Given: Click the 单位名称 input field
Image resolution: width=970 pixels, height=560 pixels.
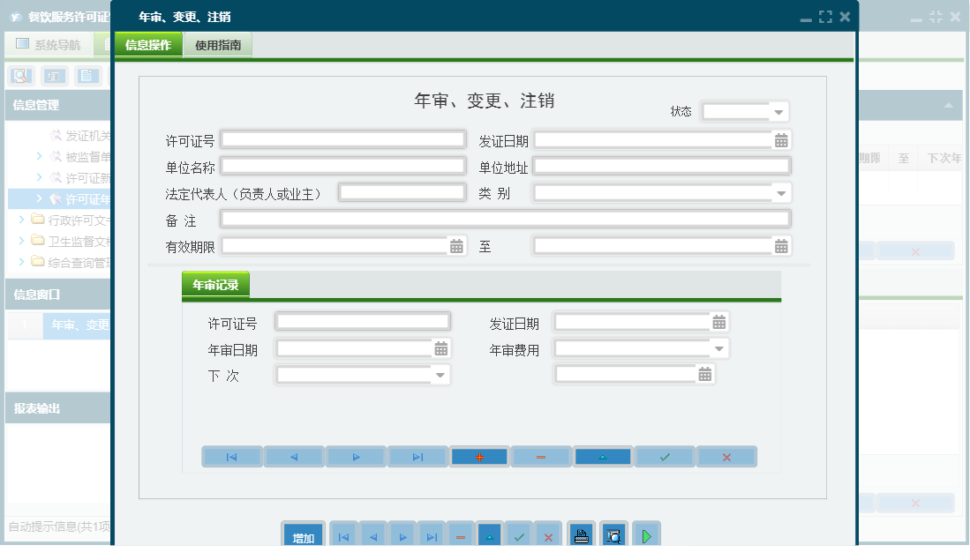Looking at the screenshot, I should [342, 167].
